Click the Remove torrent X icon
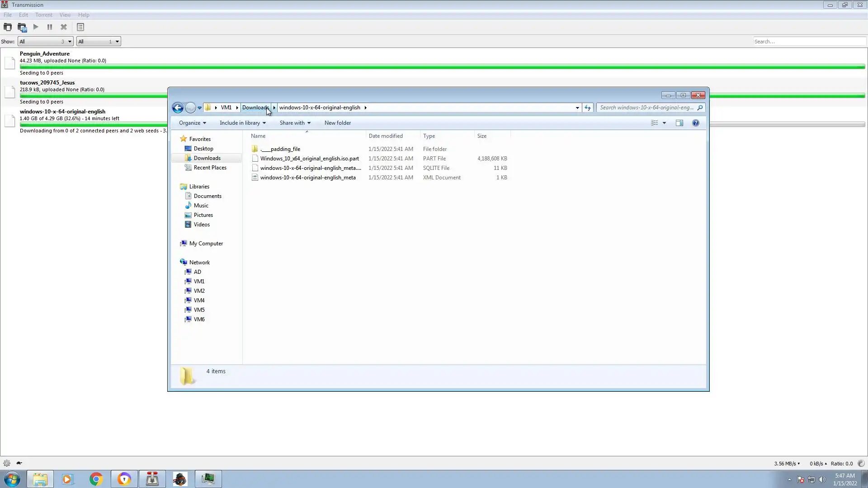Screen dimensions: 868x488 [64, 27]
